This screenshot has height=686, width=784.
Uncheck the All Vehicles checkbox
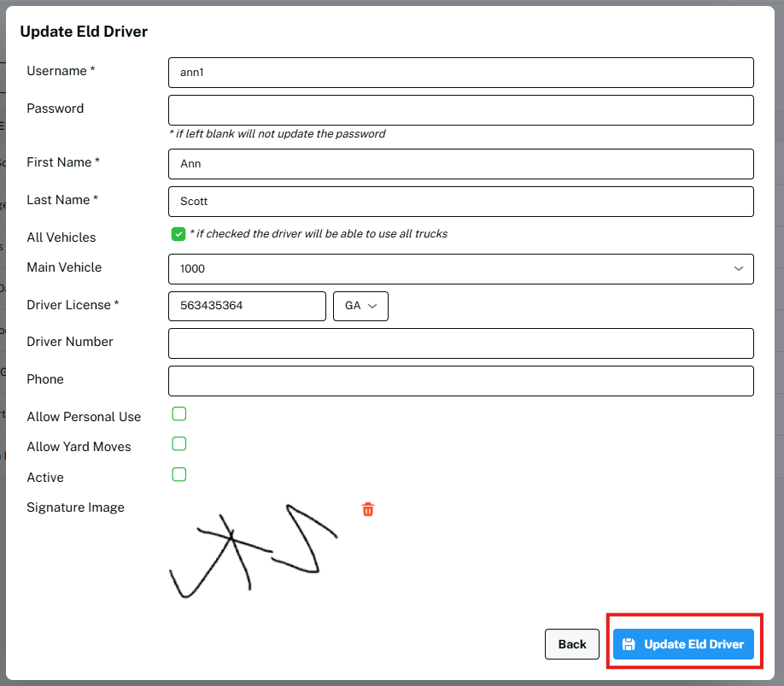(178, 234)
